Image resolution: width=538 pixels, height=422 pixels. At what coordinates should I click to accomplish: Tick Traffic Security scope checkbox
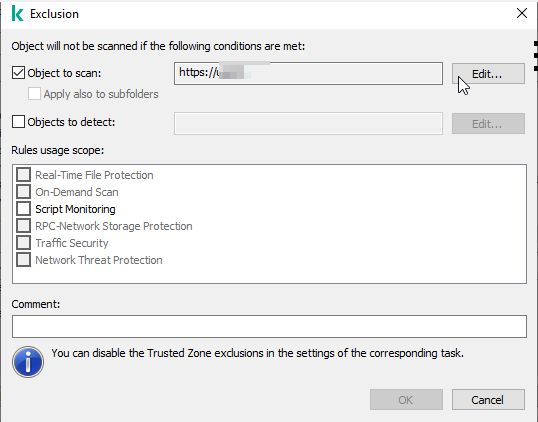[x=23, y=243]
